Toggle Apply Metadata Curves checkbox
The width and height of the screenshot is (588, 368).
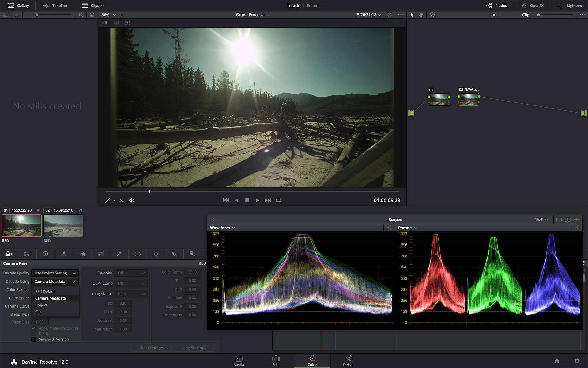33,328
